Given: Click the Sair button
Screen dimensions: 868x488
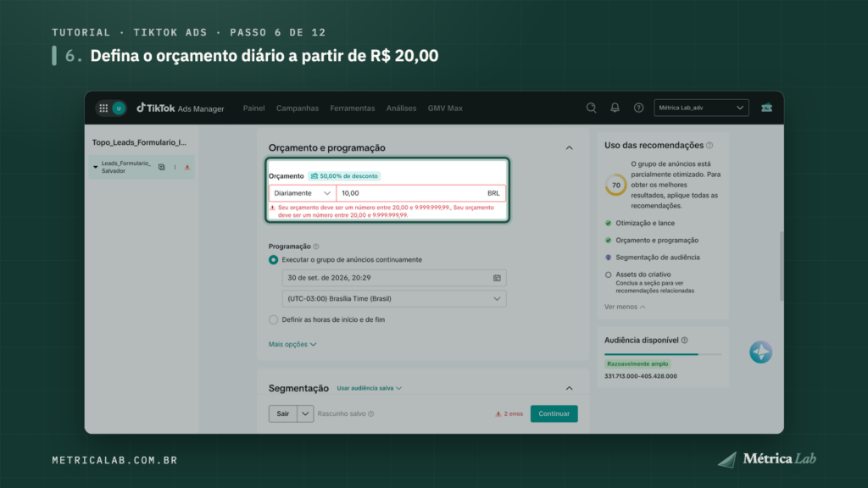Looking at the screenshot, I should tap(283, 413).
